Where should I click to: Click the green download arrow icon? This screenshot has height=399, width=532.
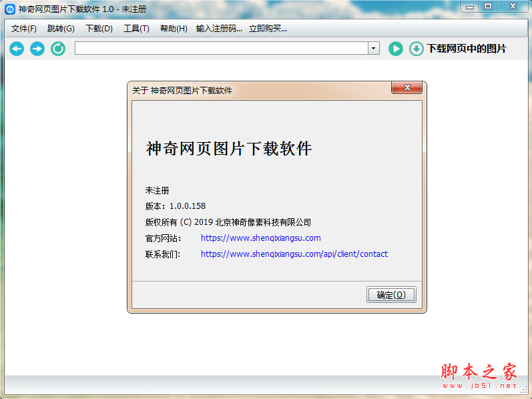tap(417, 49)
